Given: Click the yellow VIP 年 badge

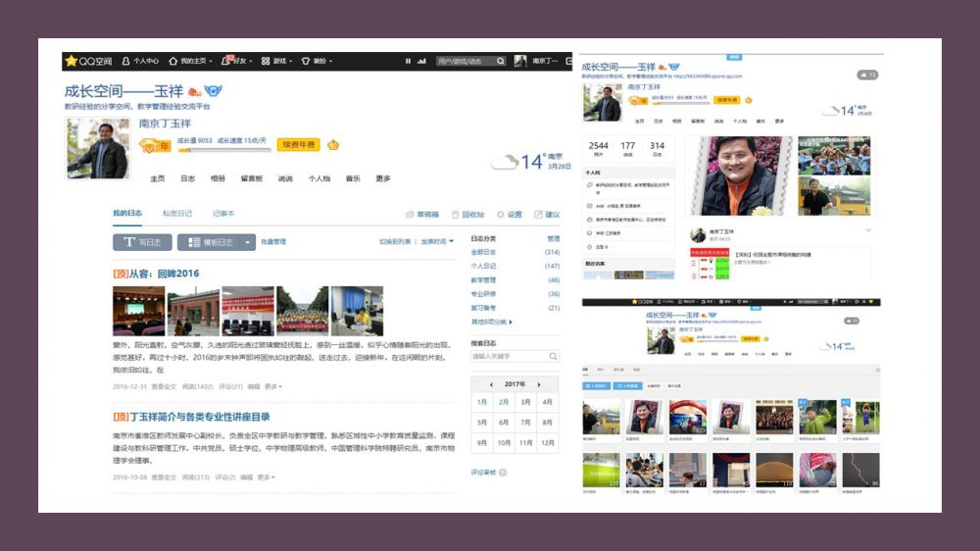Looking at the screenshot, I should tap(155, 146).
